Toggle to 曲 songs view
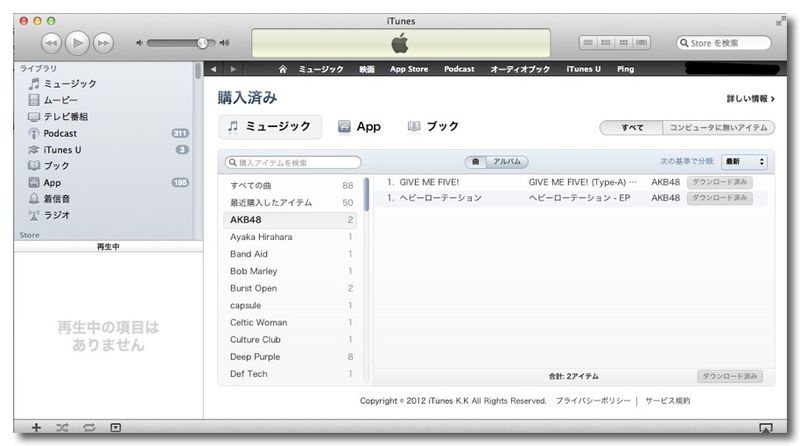This screenshot has width=800, height=446. click(476, 162)
